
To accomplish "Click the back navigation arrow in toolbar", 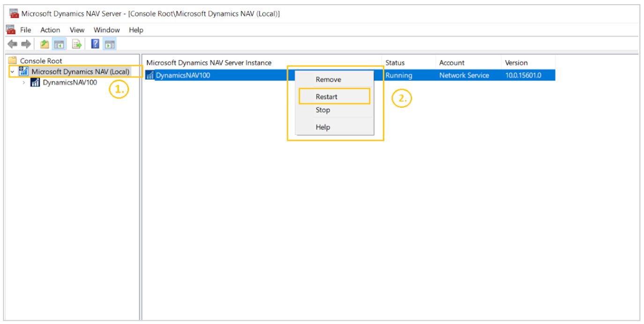I will [13, 44].
